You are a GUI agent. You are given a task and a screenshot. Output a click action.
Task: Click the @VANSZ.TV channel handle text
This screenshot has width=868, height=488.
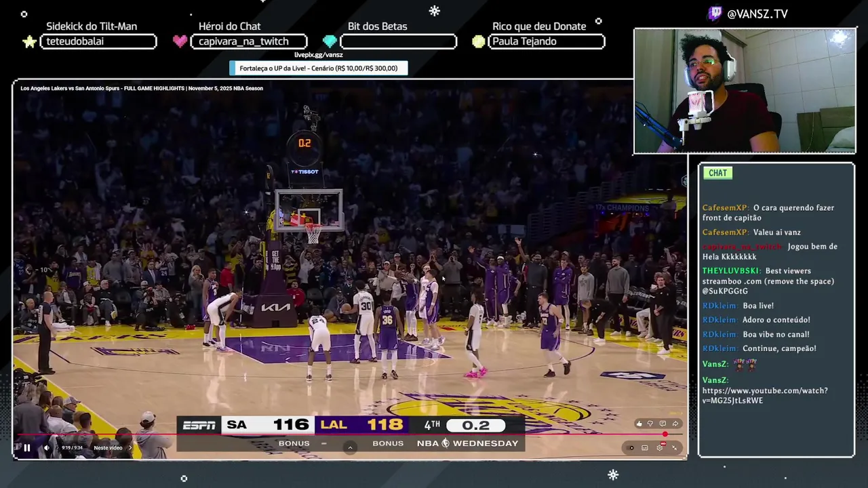[757, 14]
